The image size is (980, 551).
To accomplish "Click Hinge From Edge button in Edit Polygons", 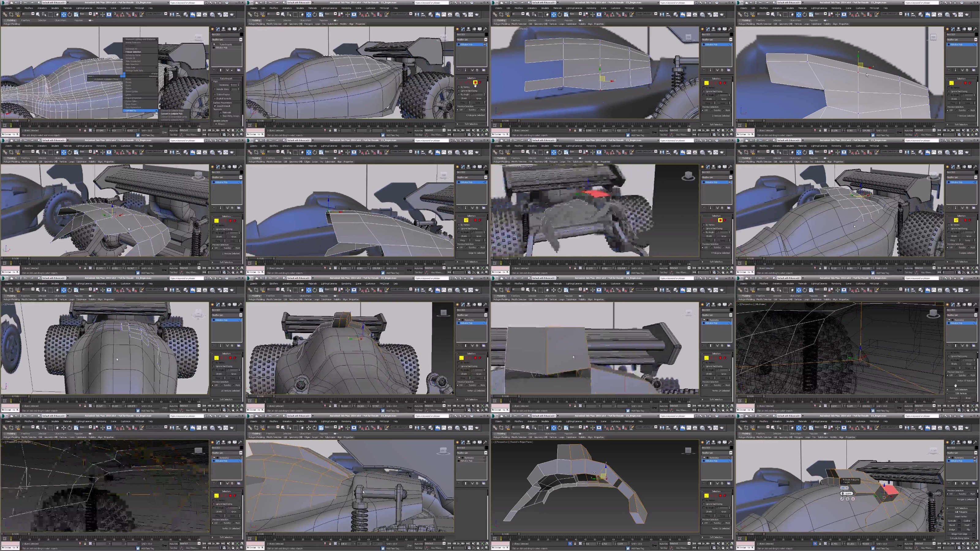I will [x=959, y=534].
